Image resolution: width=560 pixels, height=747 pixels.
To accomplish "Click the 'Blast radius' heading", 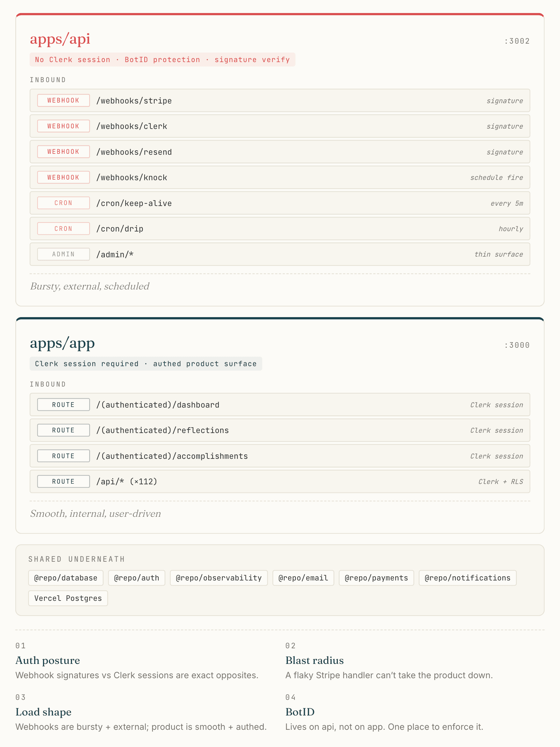I will point(314,660).
